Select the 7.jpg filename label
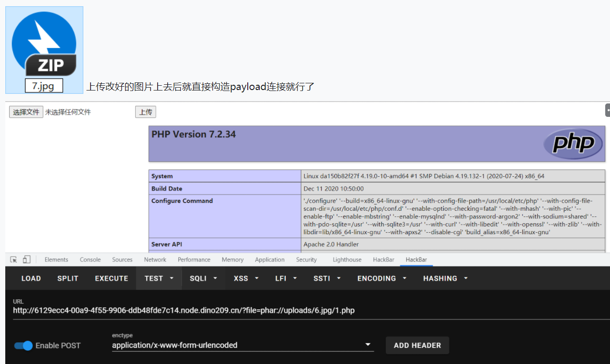This screenshot has width=610, height=364. click(44, 86)
